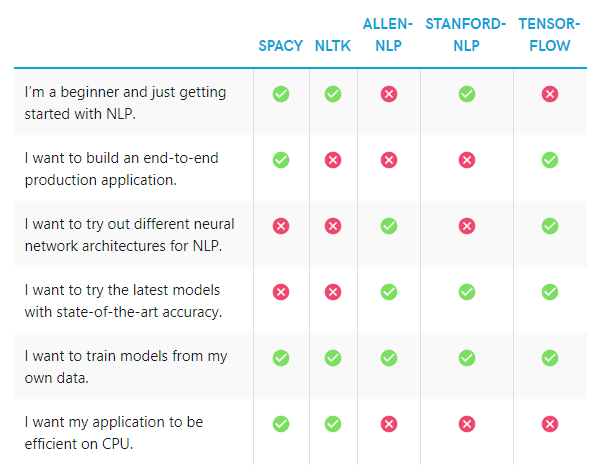Click AllenNLP's green check for neural architectures
Screen dimensions: 603x476
pyautogui.click(x=389, y=226)
